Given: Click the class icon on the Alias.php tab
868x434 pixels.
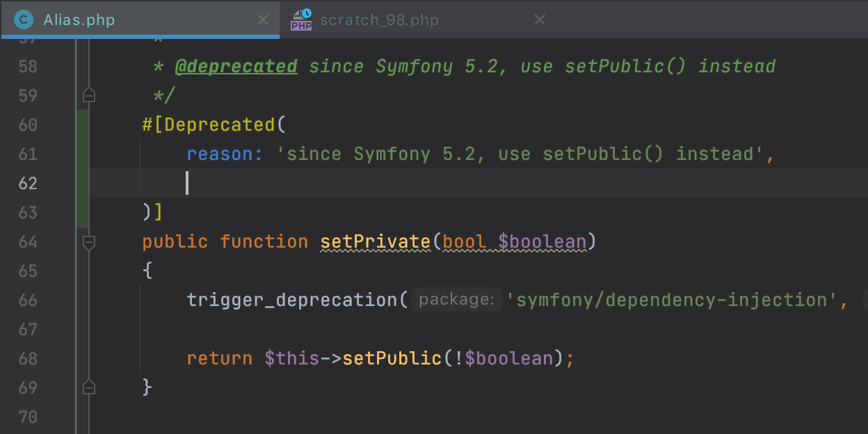Looking at the screenshot, I should pos(23,19).
